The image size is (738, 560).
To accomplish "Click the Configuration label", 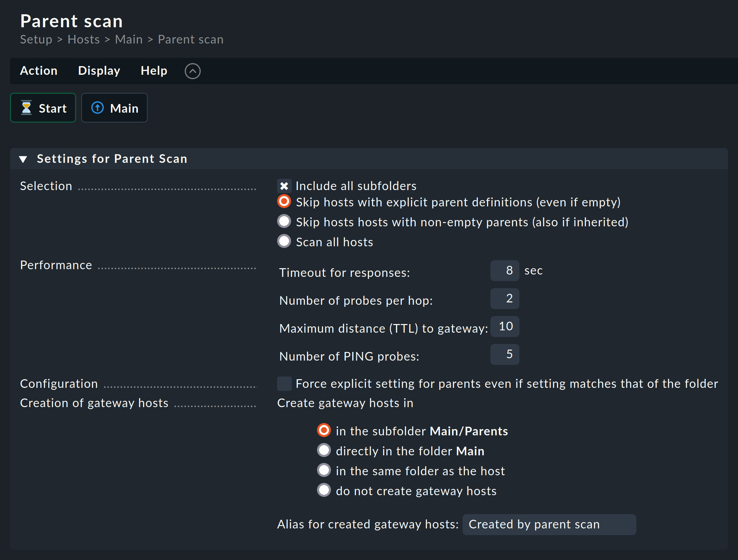I will coord(59,384).
